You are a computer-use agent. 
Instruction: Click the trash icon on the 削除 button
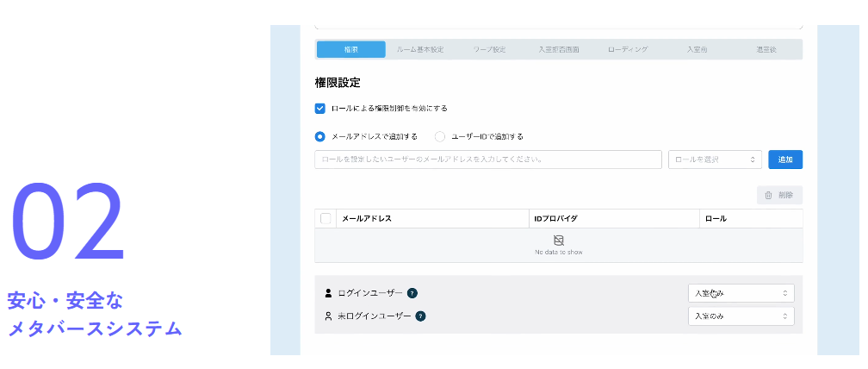click(768, 196)
